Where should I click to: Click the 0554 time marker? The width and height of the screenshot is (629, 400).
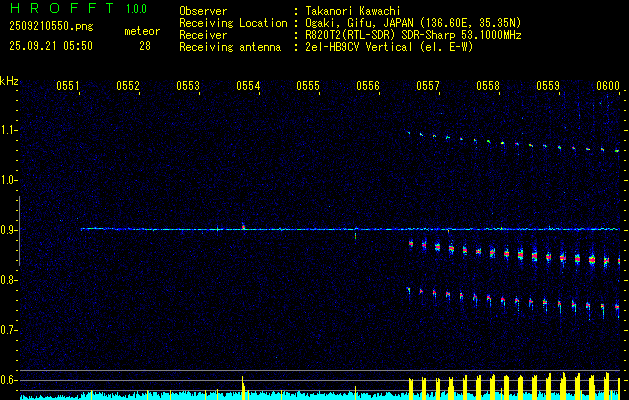tap(248, 87)
